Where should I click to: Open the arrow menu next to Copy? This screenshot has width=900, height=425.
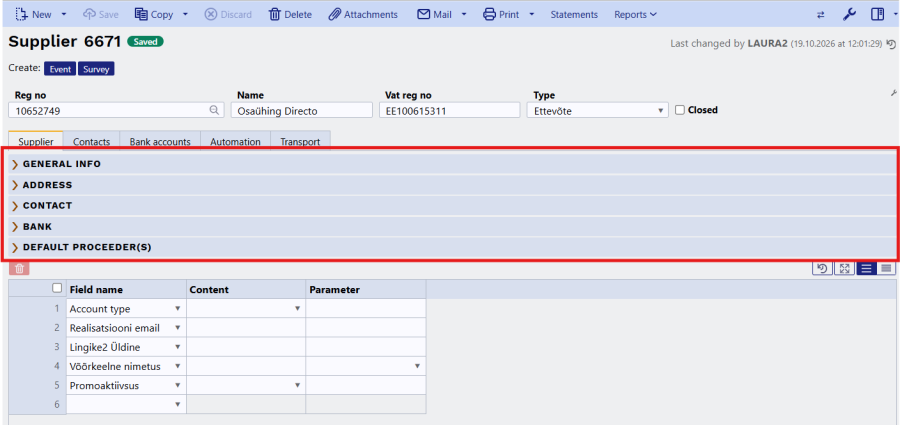(x=185, y=14)
